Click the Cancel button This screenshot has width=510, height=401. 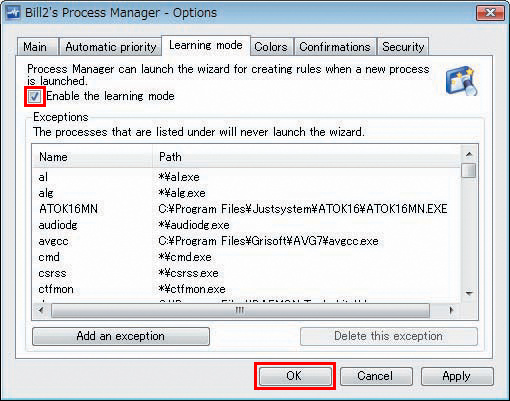coord(376,376)
